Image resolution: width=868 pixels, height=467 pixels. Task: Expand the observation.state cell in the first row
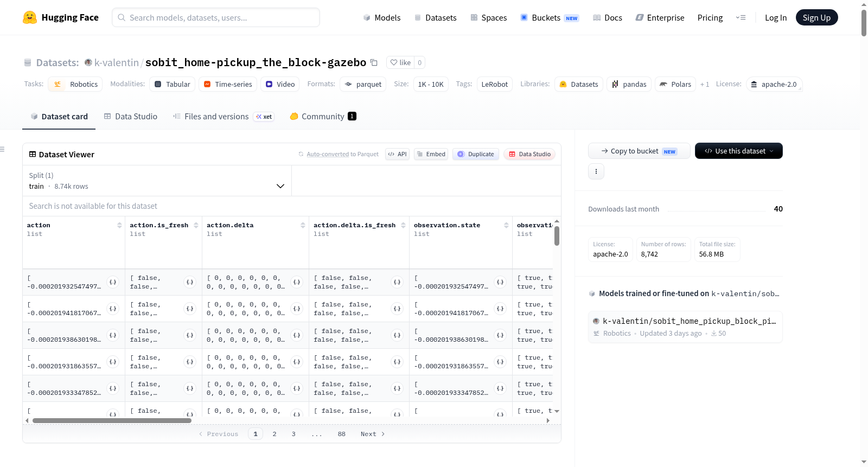pyautogui.click(x=500, y=282)
